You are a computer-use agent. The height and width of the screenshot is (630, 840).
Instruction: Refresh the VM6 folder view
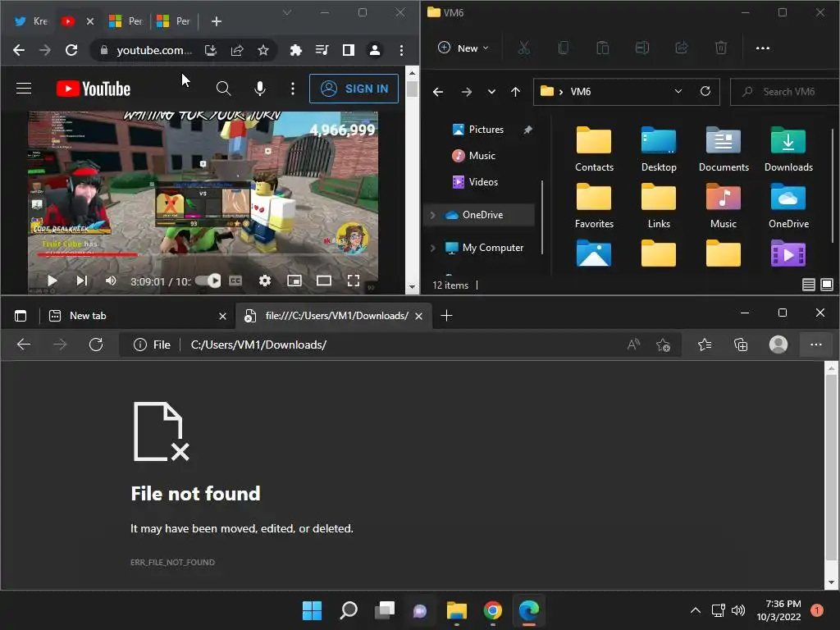point(705,92)
